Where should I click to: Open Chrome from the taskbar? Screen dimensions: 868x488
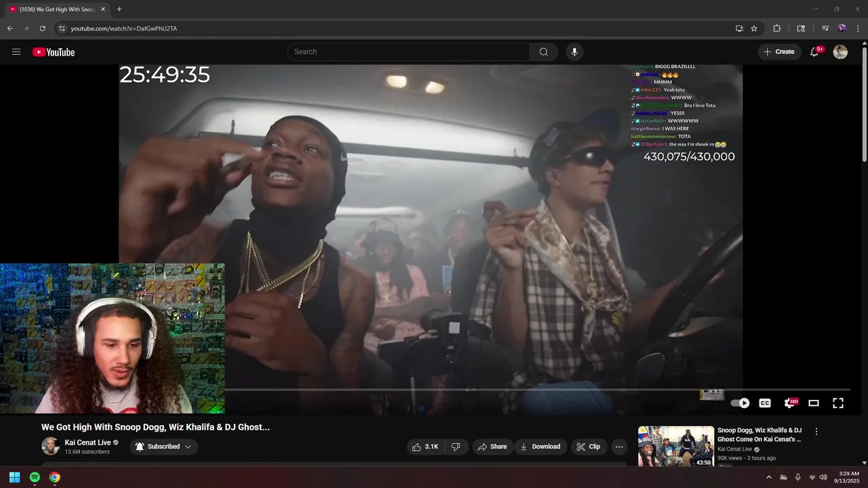pyautogui.click(x=55, y=477)
